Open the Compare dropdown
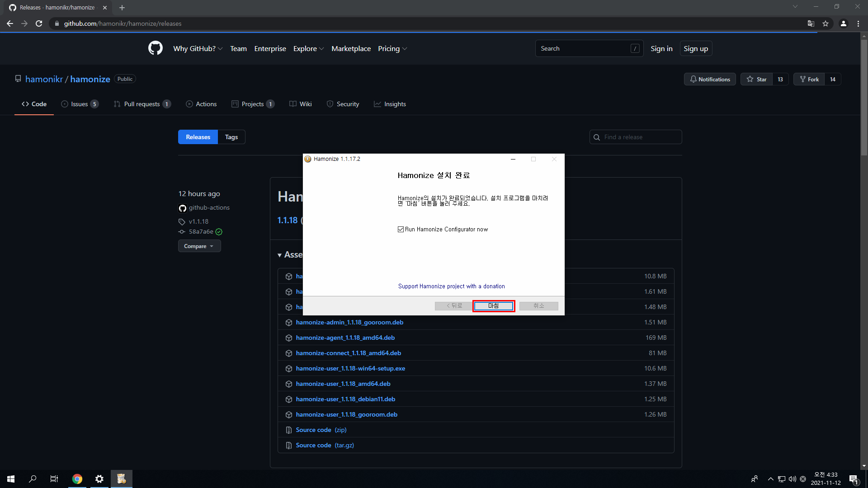The height and width of the screenshot is (488, 868). (x=199, y=246)
